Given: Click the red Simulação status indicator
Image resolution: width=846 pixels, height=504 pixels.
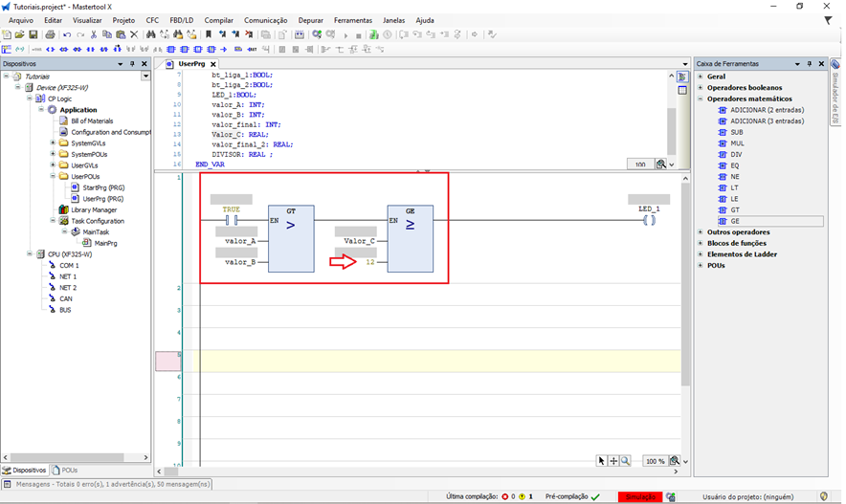Looking at the screenshot, I should [x=639, y=497].
